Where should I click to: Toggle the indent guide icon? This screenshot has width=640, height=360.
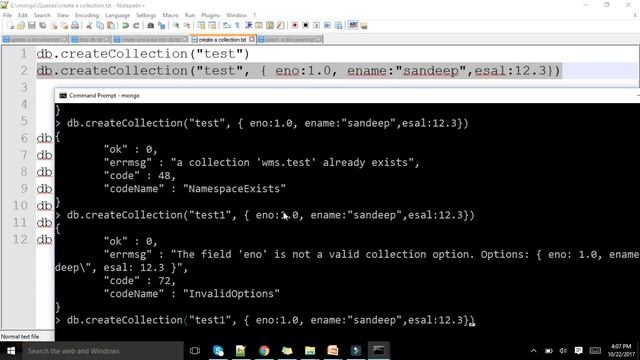(248, 25)
